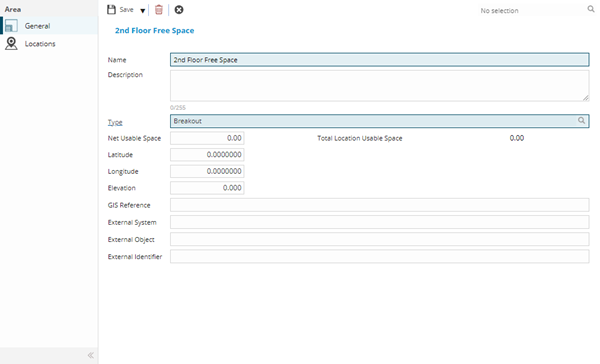
Task: Click the Name input field
Action: [x=379, y=60]
